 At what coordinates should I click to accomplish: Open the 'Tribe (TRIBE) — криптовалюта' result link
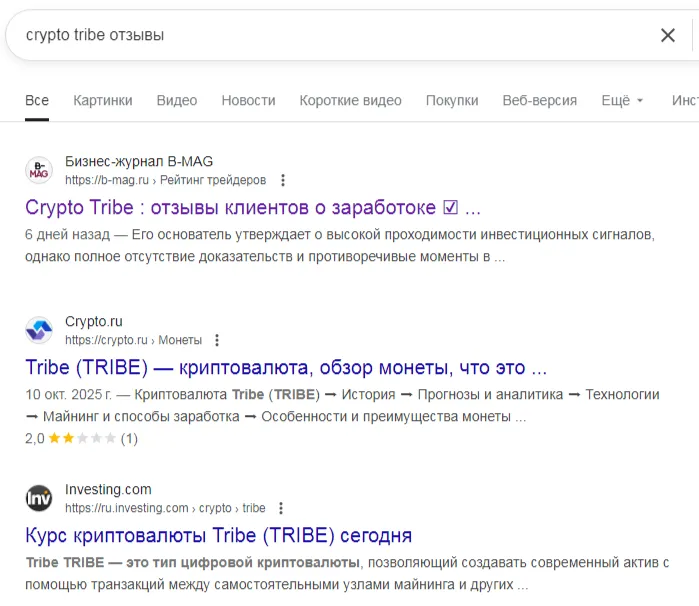tap(286, 367)
